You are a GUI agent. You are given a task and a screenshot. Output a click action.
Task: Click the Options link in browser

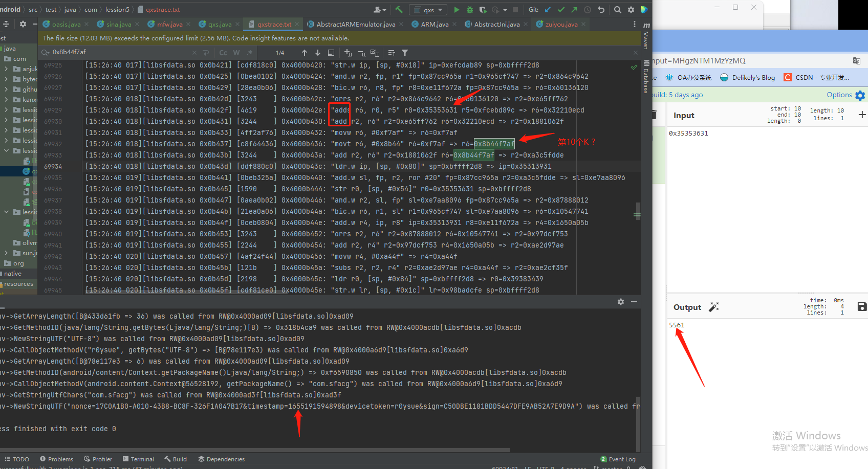tap(839, 95)
